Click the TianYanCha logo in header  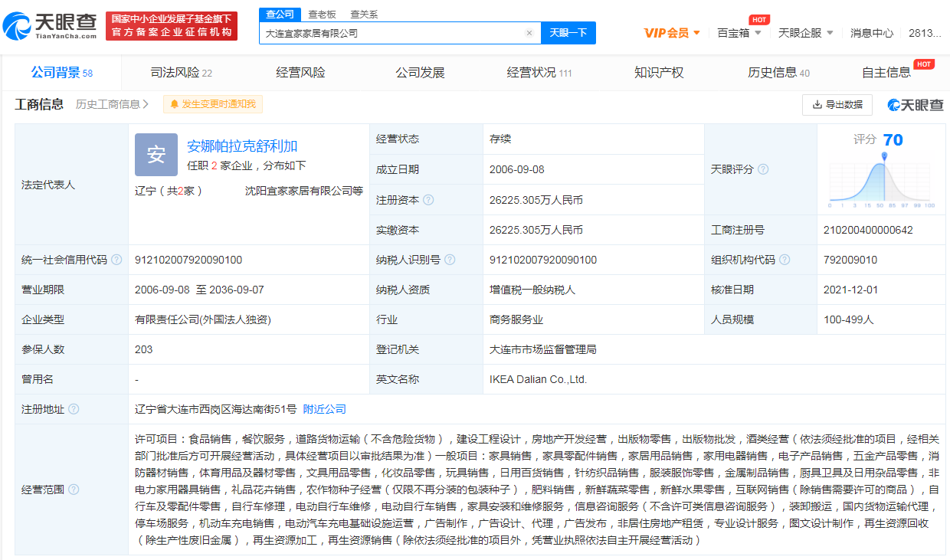(51, 26)
